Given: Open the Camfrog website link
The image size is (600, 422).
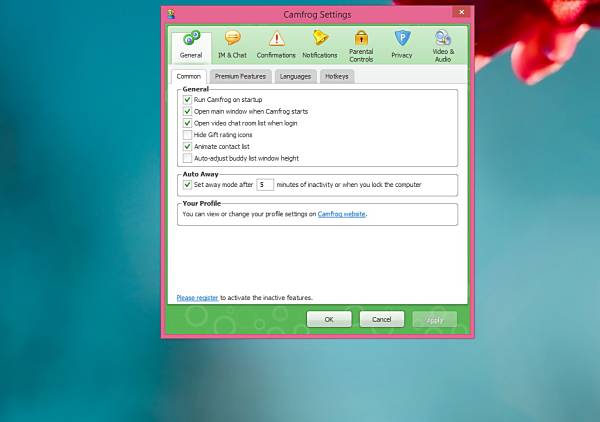Looking at the screenshot, I should (x=342, y=214).
